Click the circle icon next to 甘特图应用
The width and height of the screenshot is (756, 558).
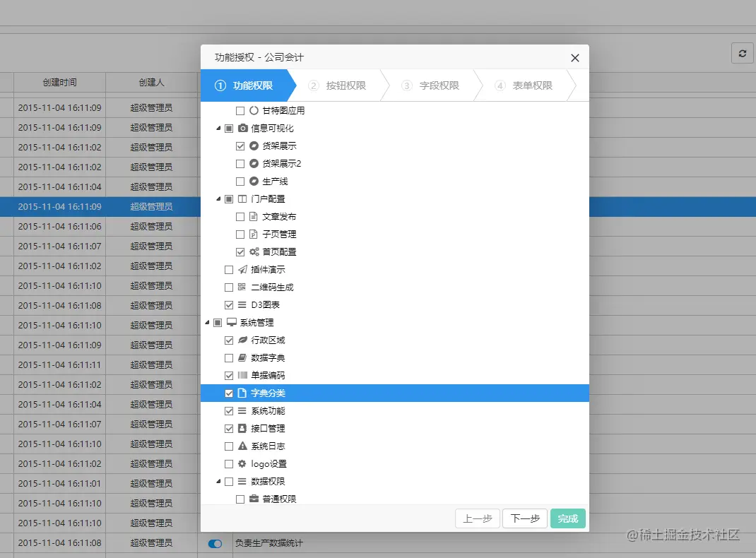pos(254,110)
